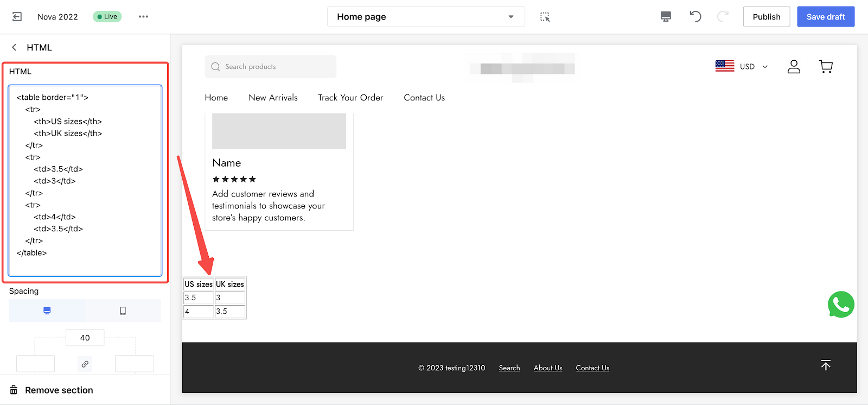
Task: Click the testimonial Name heading
Action: pyautogui.click(x=227, y=163)
